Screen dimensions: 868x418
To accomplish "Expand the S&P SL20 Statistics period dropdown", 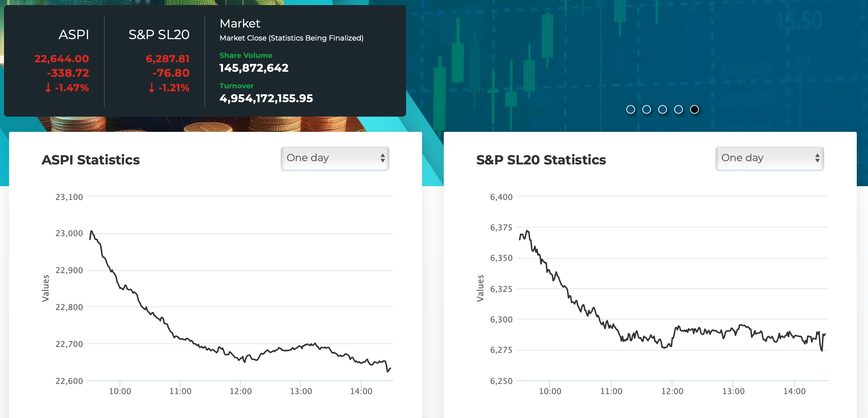I will pos(769,158).
